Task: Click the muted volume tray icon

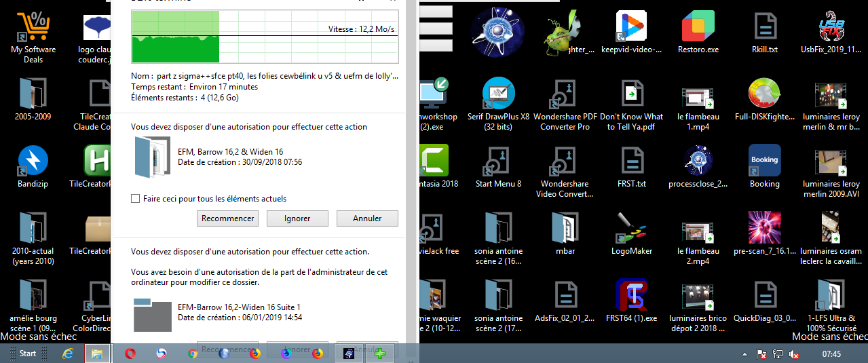Action: pyautogui.click(x=795, y=354)
